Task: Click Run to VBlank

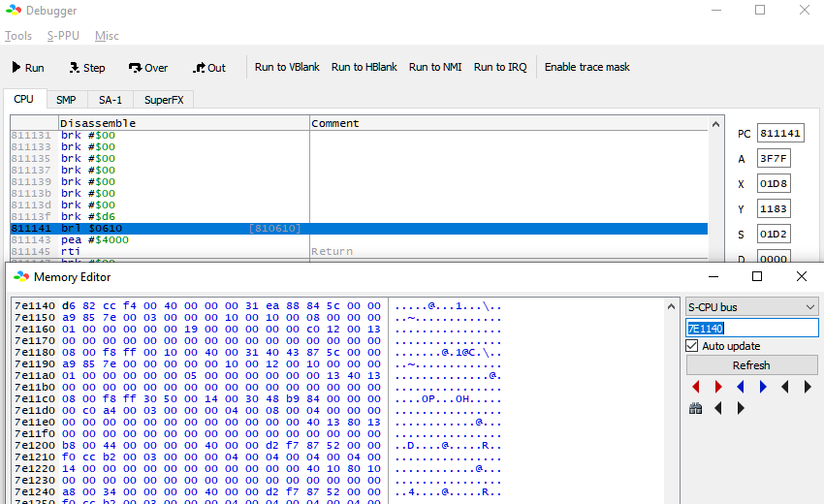Action: (x=287, y=67)
